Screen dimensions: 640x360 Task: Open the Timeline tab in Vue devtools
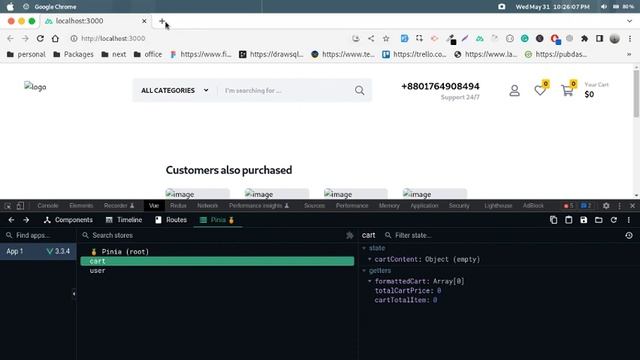[124, 220]
